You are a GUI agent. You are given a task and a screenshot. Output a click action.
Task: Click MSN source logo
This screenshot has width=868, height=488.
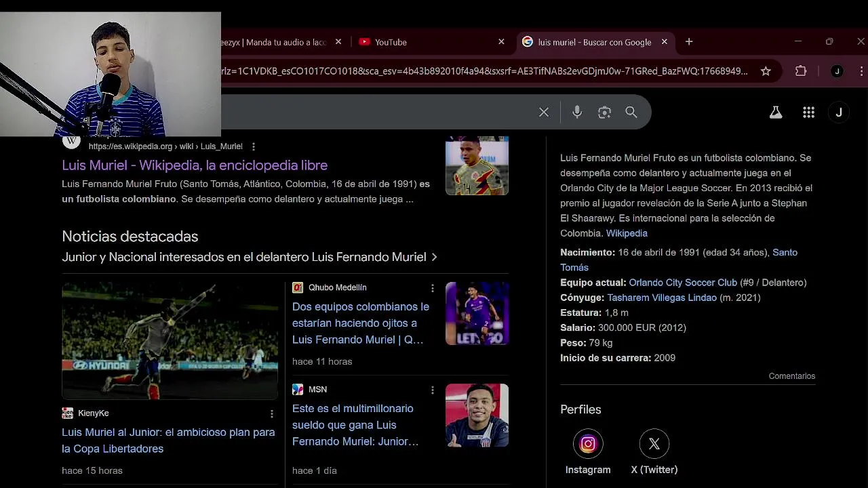coord(298,389)
